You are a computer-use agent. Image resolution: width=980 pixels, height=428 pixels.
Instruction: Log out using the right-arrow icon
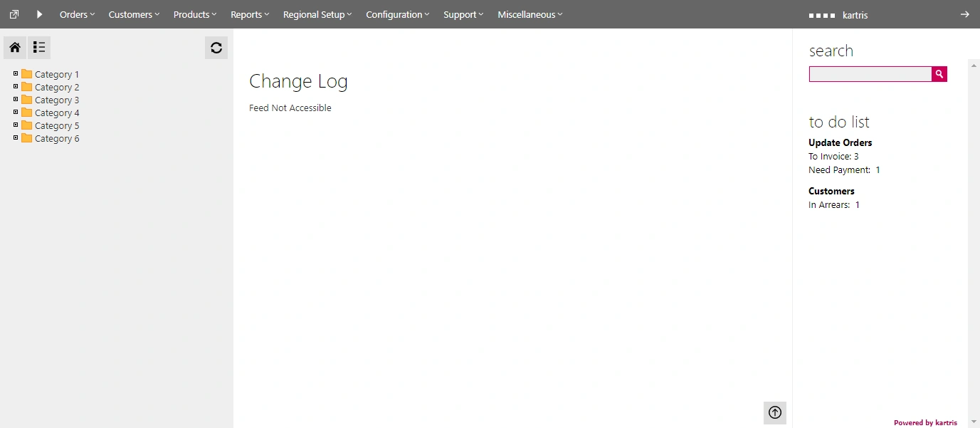coord(964,14)
